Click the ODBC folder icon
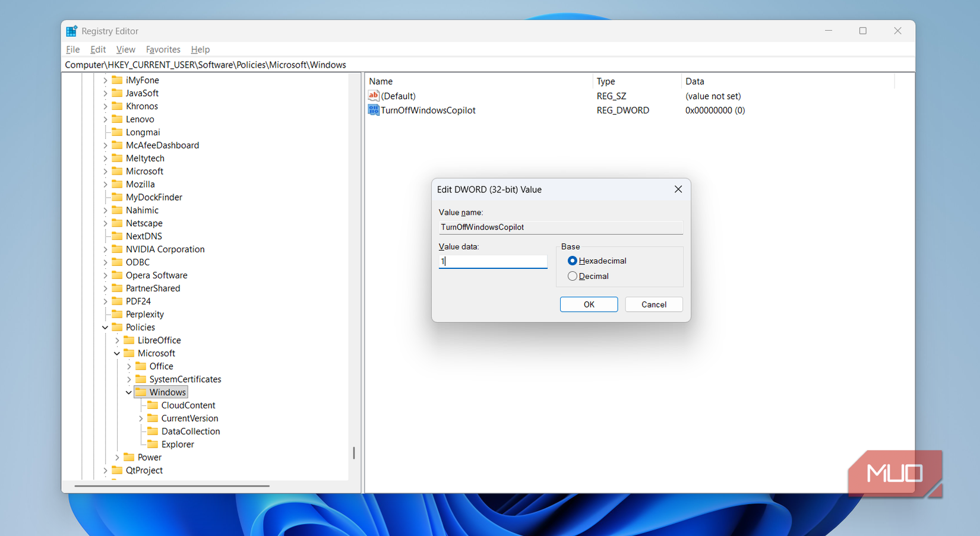This screenshot has height=536, width=980. coord(117,262)
